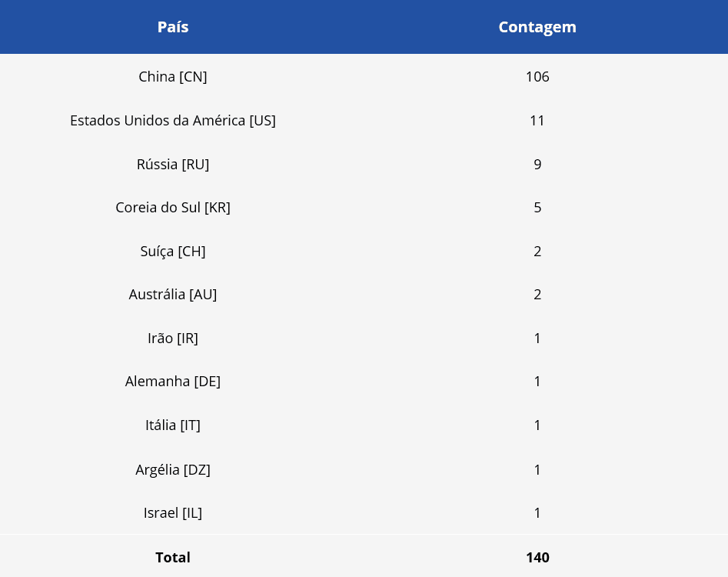Viewport: 728px width, 577px height.
Task: Select the China [CN] country cell
Action: 173,77
